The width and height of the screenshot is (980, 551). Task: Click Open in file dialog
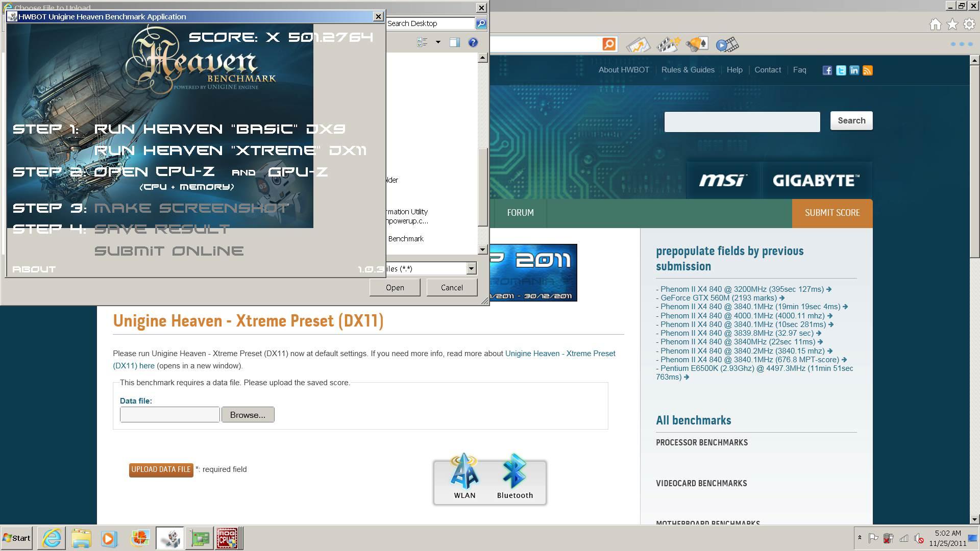click(x=395, y=288)
